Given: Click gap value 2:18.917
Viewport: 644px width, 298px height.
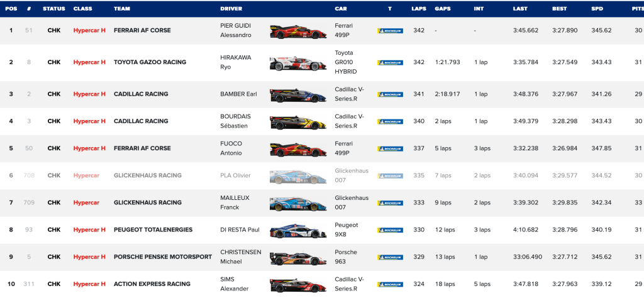Looking at the screenshot, I should pos(448,94).
